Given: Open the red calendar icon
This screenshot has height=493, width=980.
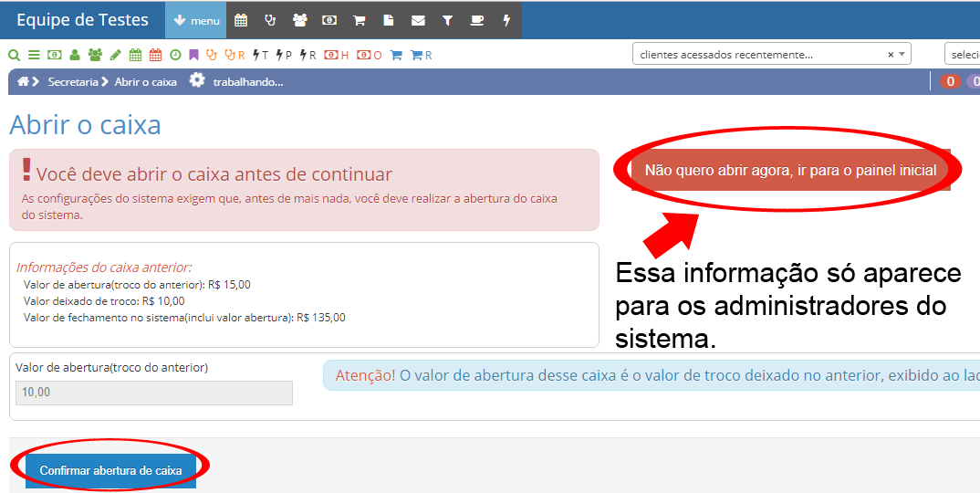Looking at the screenshot, I should [x=155, y=55].
